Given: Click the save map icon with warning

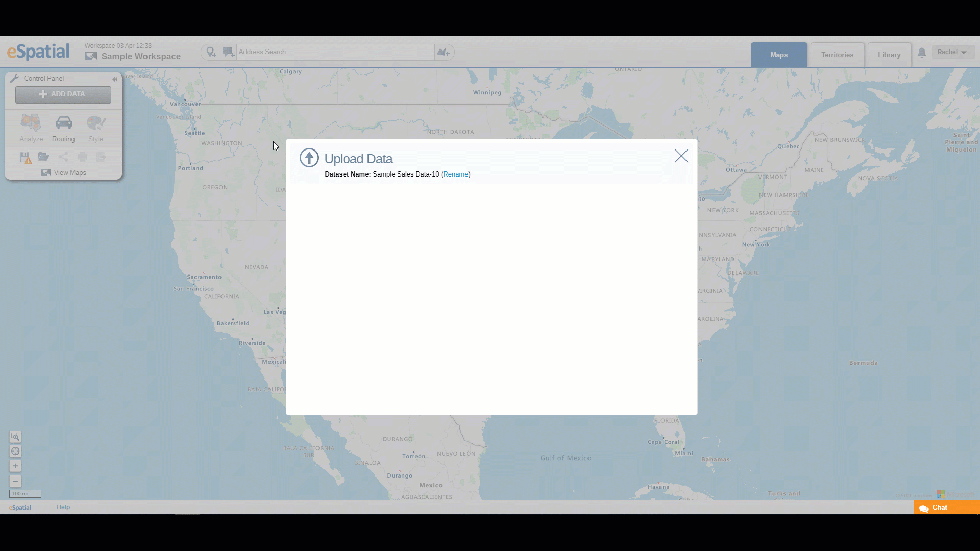Looking at the screenshot, I should (25, 157).
